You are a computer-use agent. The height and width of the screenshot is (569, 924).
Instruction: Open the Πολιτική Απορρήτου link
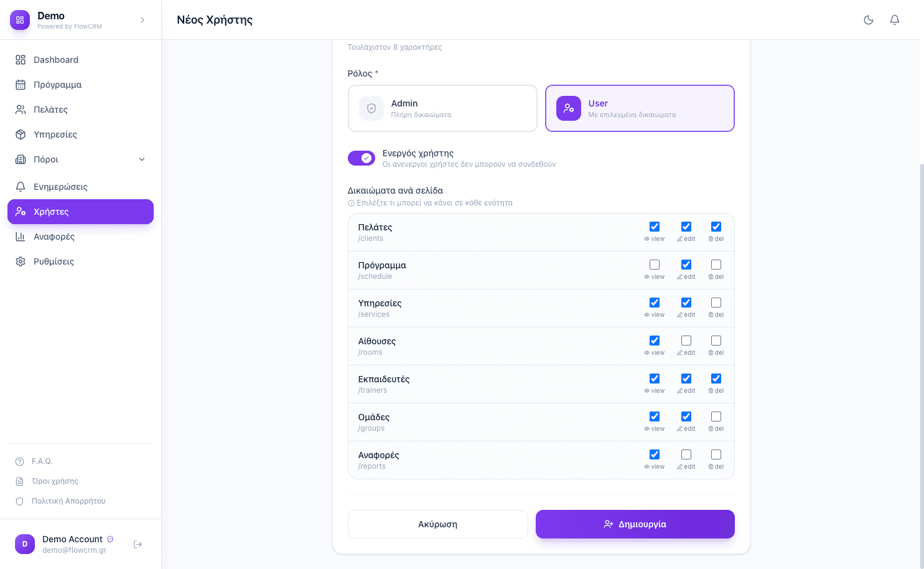(68, 501)
